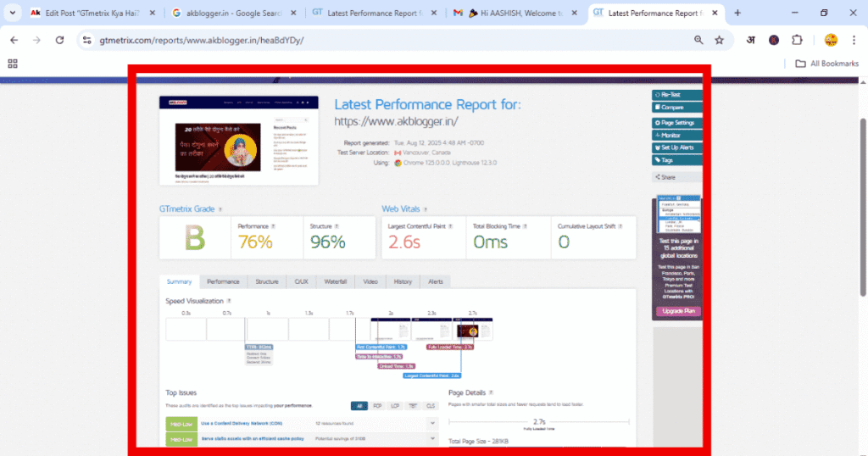The image size is (868, 456).
Task: Click the browser forward arrow
Action: point(36,40)
